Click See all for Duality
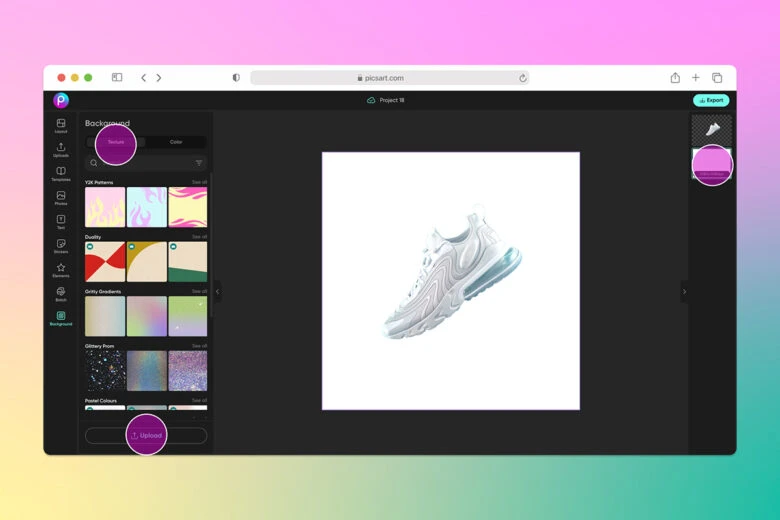The image size is (780, 520). pos(199,237)
